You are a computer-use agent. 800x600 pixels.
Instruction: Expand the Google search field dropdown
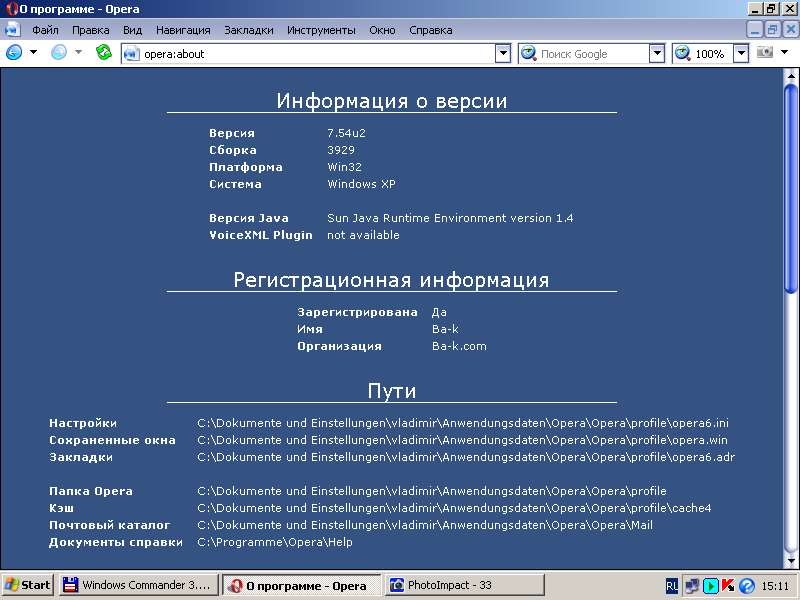point(657,53)
